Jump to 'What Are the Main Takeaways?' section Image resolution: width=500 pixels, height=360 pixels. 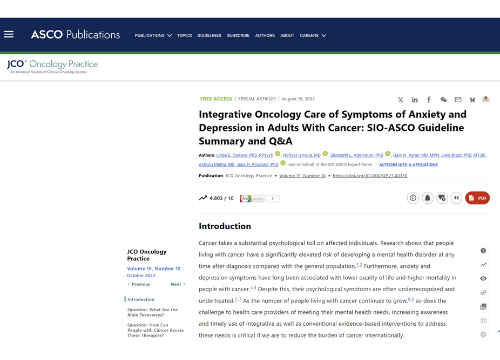click(x=152, y=312)
